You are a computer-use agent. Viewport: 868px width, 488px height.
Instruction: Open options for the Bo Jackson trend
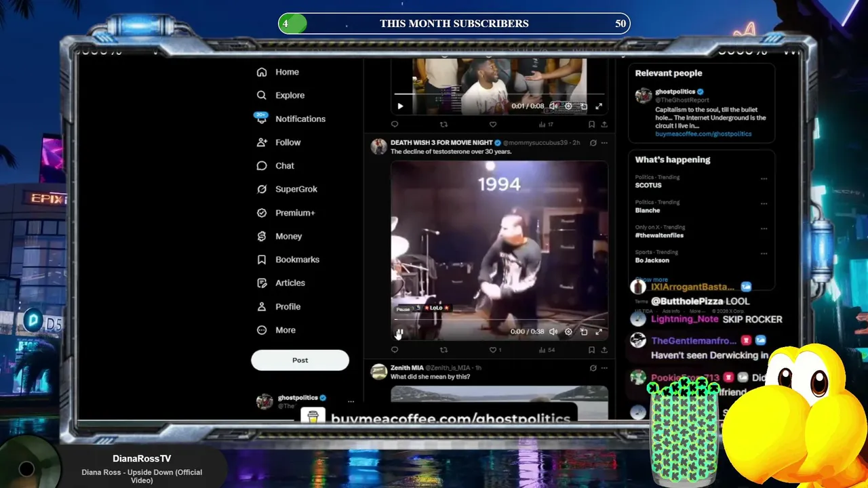764,253
